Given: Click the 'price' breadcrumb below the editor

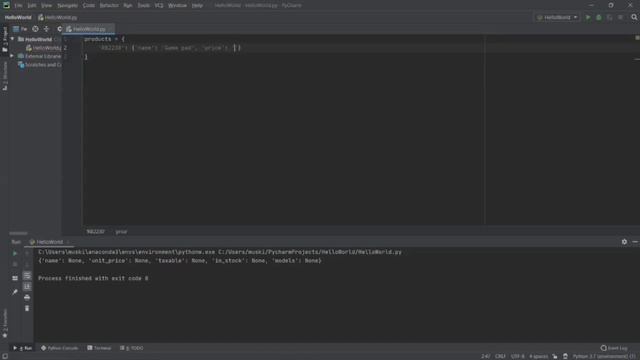Looking at the screenshot, I should [x=121, y=231].
